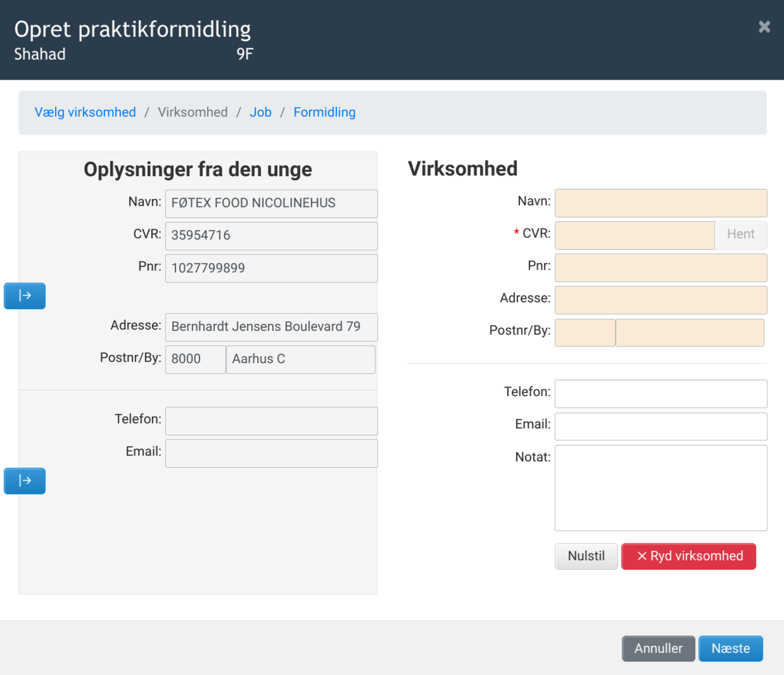Image resolution: width=784 pixels, height=675 pixels.
Task: Click into the required CVR field
Action: [x=634, y=235]
